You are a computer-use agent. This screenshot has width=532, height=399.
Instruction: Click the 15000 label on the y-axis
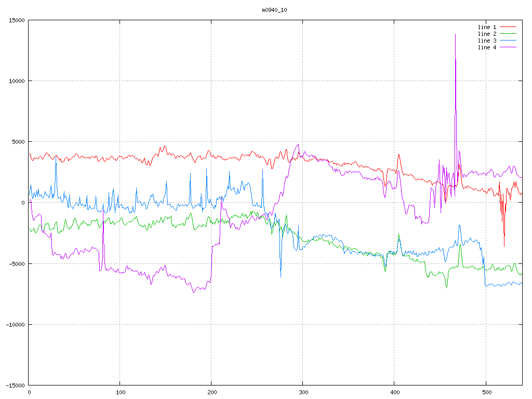[x=17, y=20]
